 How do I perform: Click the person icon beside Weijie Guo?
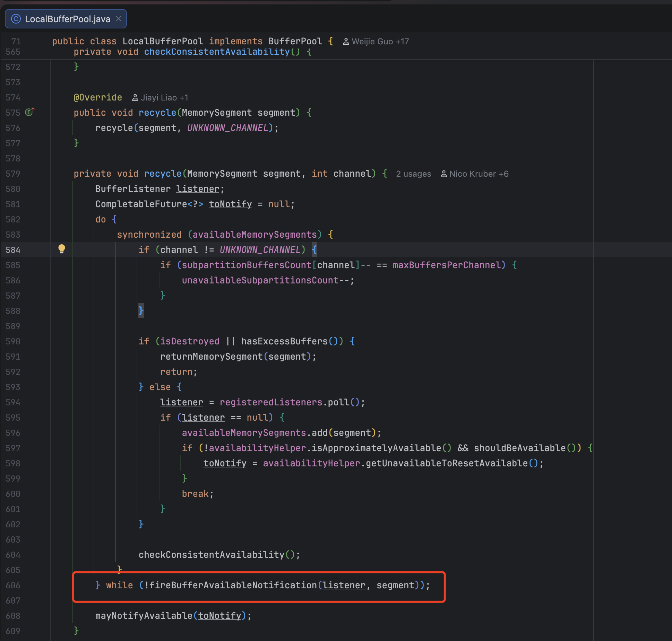(346, 42)
